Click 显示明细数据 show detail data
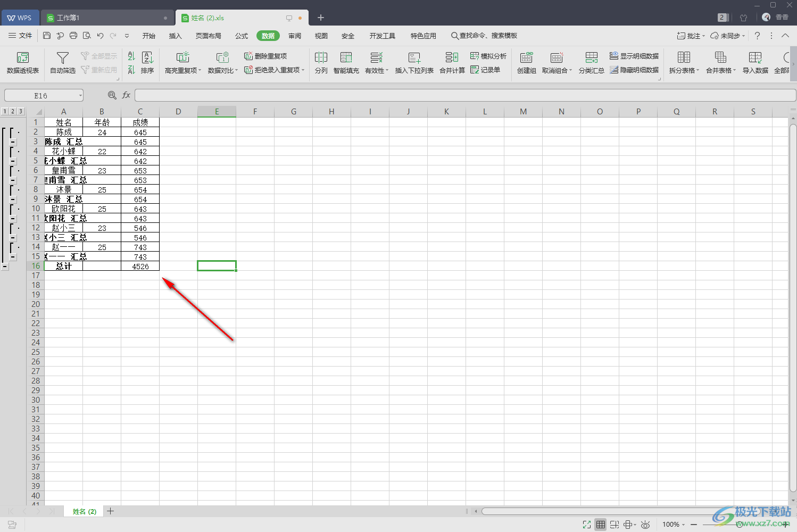This screenshot has height=532, width=797. tap(634, 56)
